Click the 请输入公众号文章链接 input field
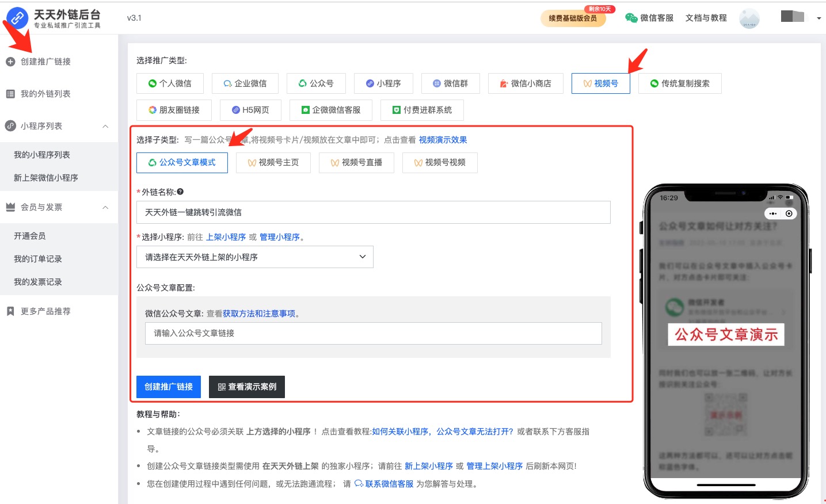This screenshot has height=504, width=826. 373,333
